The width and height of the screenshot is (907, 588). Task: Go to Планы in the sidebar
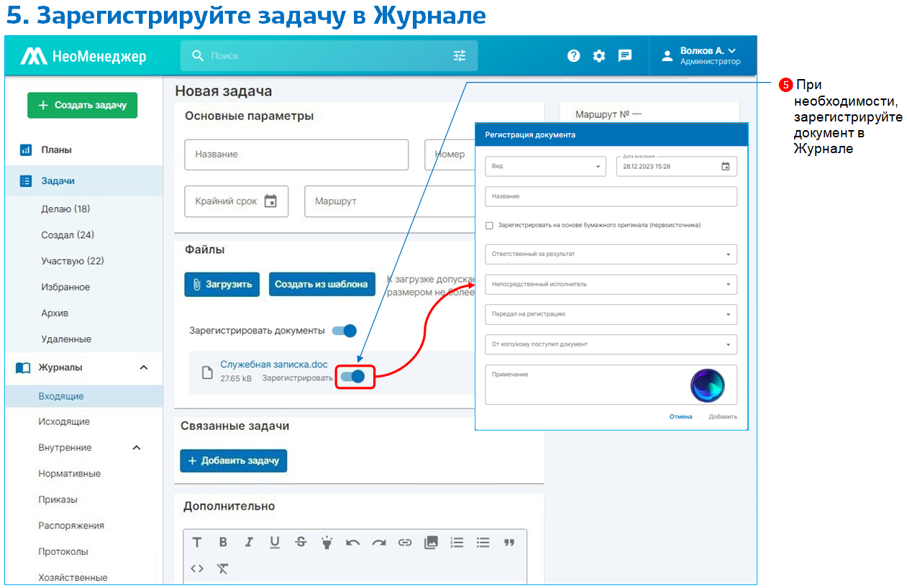tap(56, 150)
